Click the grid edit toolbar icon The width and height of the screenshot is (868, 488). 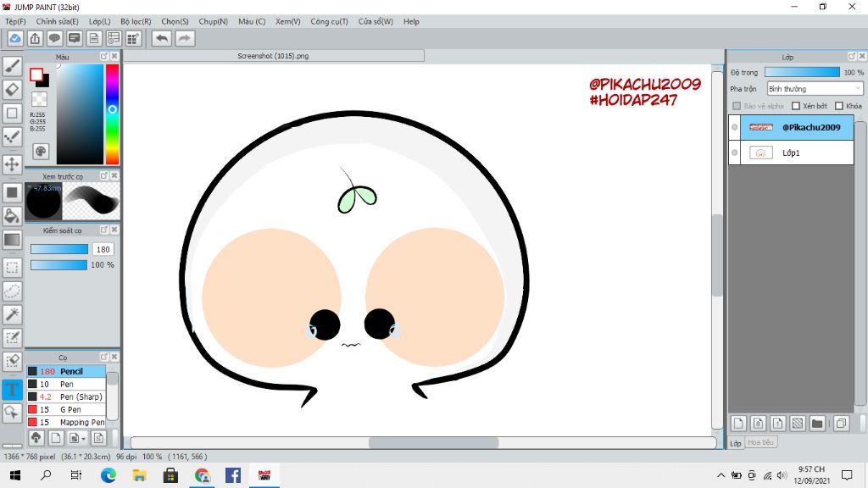click(x=133, y=39)
